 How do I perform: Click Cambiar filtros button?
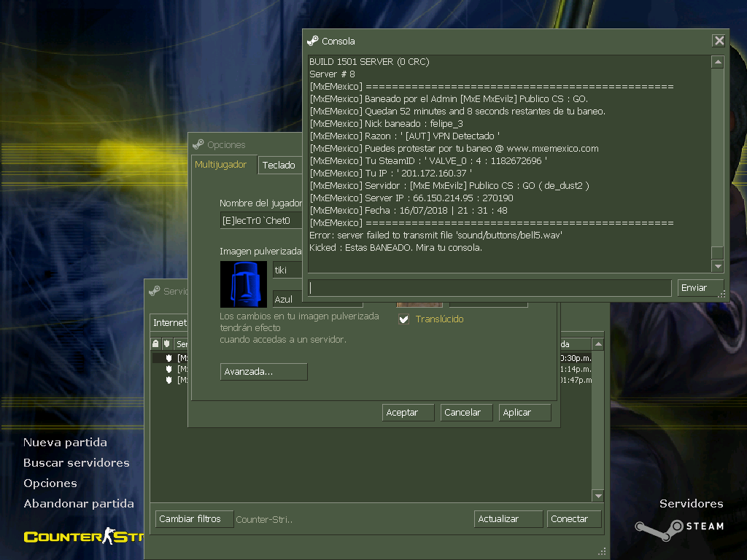click(194, 518)
